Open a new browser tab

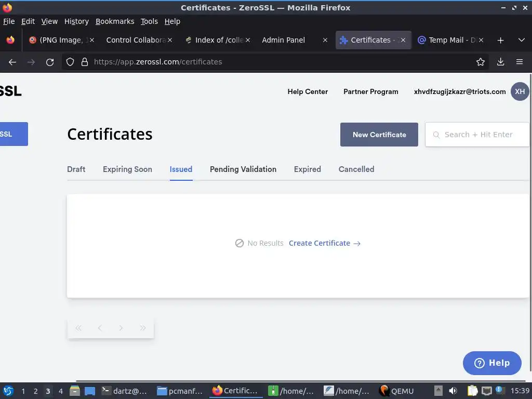500,41
